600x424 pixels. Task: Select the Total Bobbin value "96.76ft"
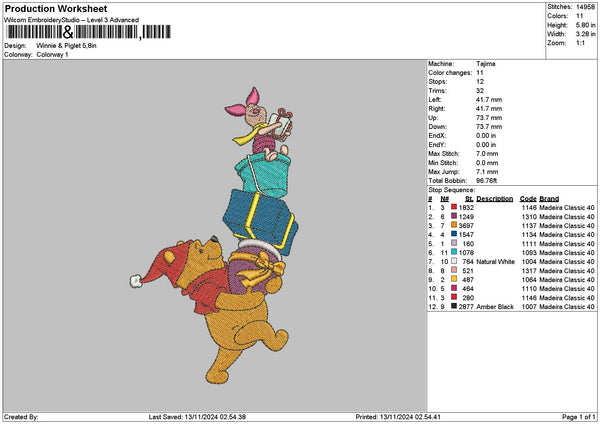486,181
